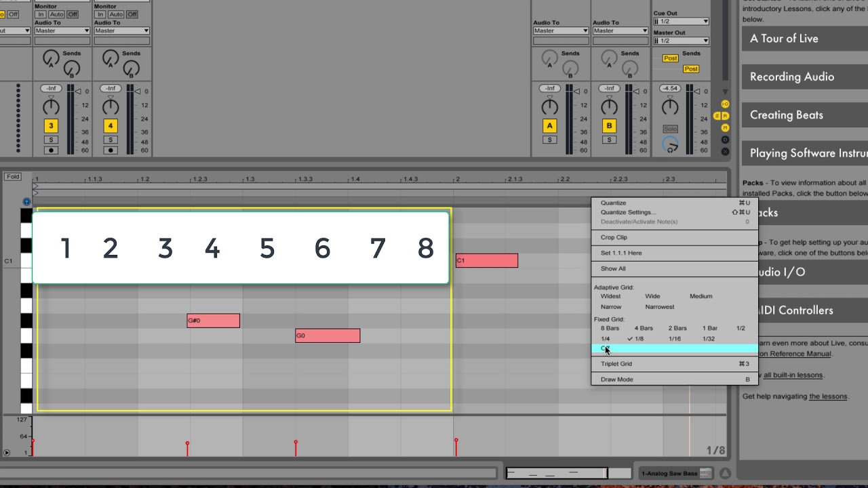
Task: Click the pan knob of return B
Action: [x=610, y=107]
